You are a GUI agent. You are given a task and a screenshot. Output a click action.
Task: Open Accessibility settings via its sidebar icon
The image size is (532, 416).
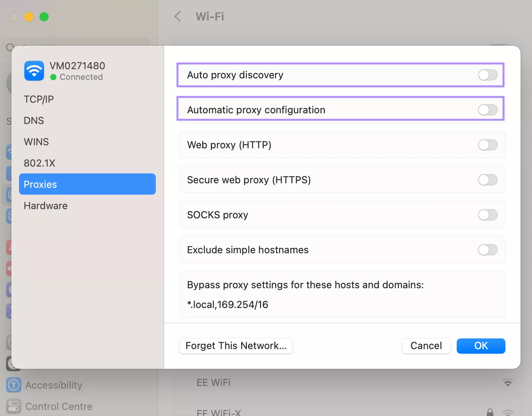(13, 385)
